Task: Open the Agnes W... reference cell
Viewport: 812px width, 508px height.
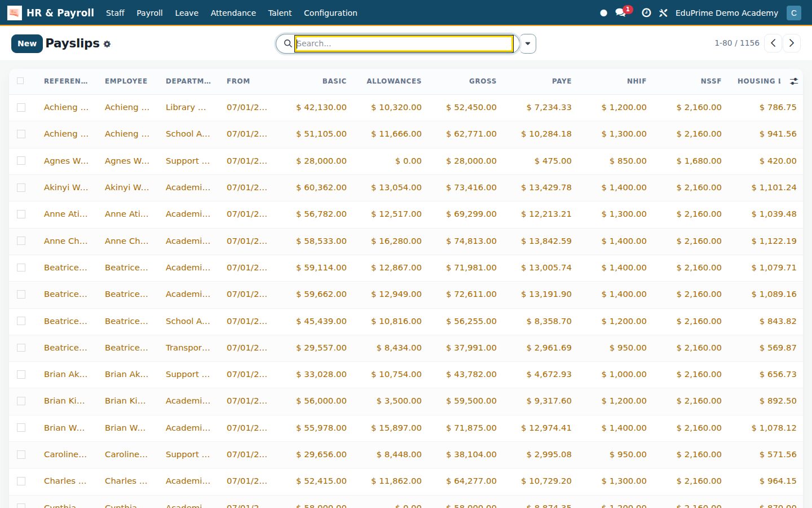Action: click(x=66, y=161)
